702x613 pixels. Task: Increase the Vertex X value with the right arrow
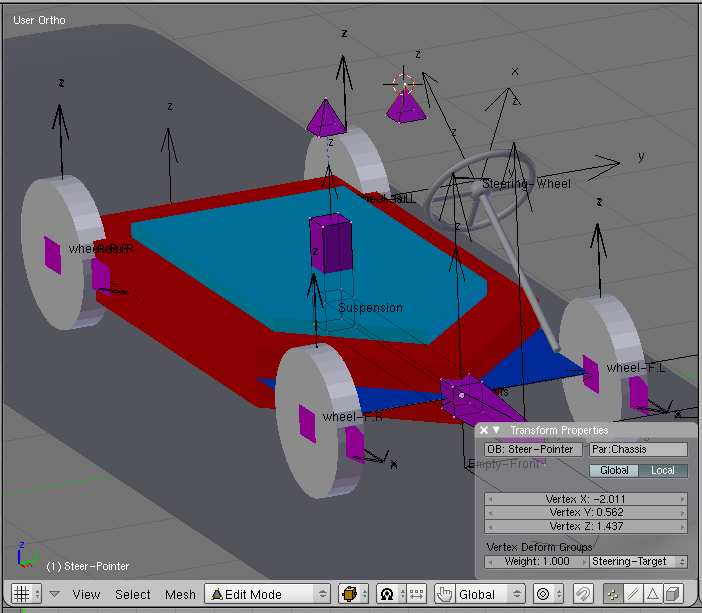[x=682, y=499]
